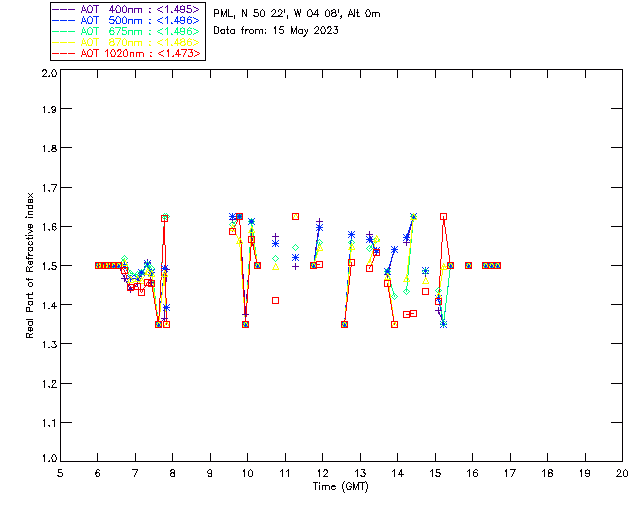The width and height of the screenshot is (640, 512).
Task: Select legend entry AOT 500nm <1.496>
Action: [128, 20]
